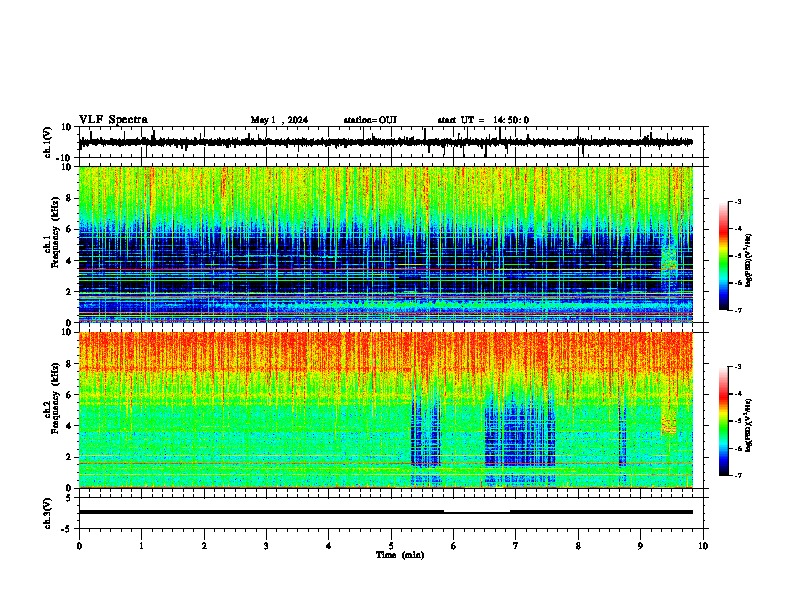Click time axis tick label "5"
This screenshot has width=792, height=612.
(x=391, y=546)
